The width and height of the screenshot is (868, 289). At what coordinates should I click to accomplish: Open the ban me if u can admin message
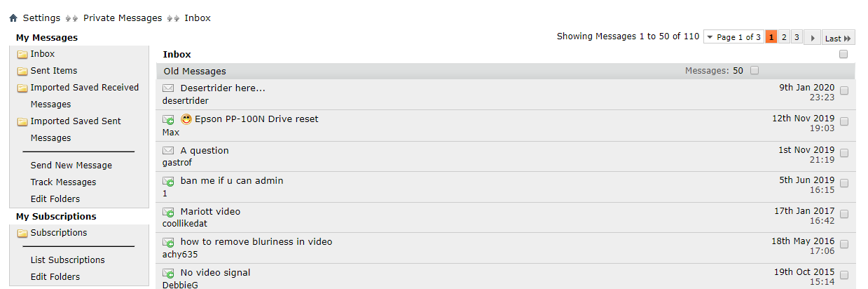(x=232, y=181)
